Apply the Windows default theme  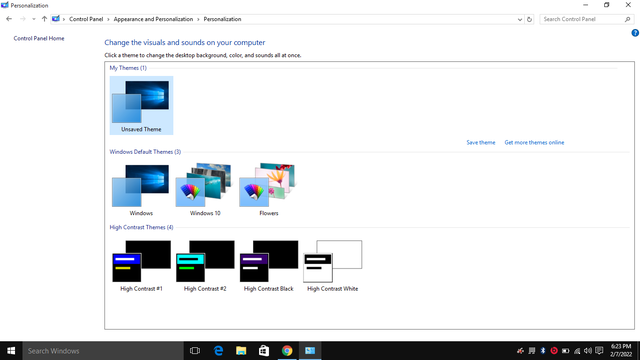point(141,190)
